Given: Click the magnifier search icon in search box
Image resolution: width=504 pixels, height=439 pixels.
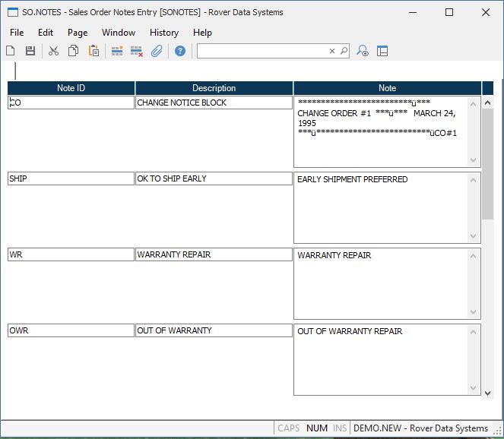Looking at the screenshot, I should pyautogui.click(x=344, y=51).
